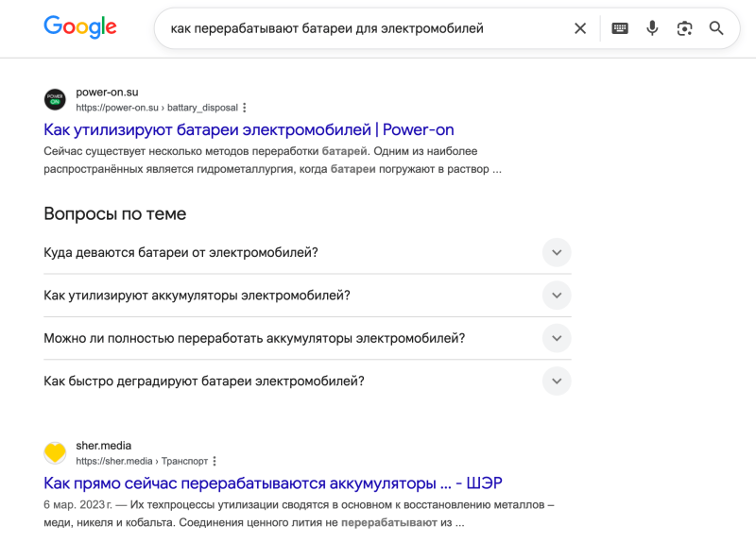Click the snippet starting 'Сейчас существует несколько методов'

click(x=272, y=160)
